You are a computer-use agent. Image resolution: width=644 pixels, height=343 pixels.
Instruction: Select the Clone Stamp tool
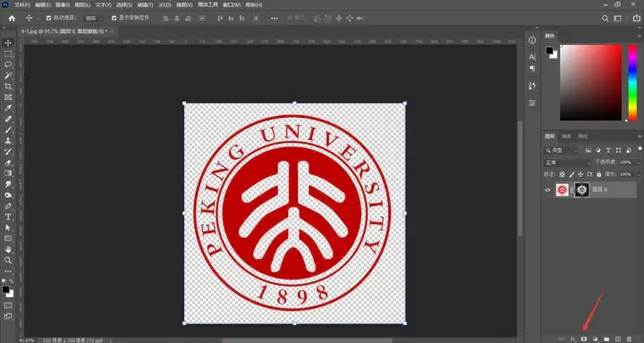coord(8,141)
